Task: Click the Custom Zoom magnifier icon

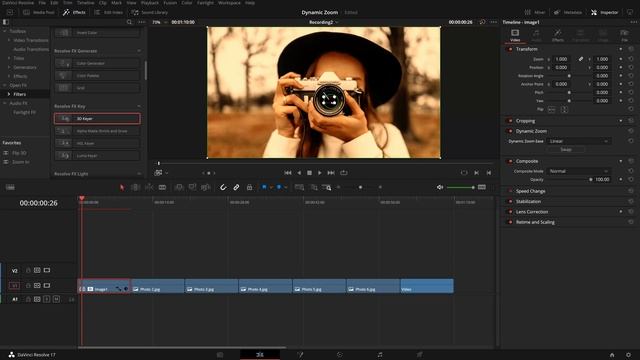Action: coord(327,187)
